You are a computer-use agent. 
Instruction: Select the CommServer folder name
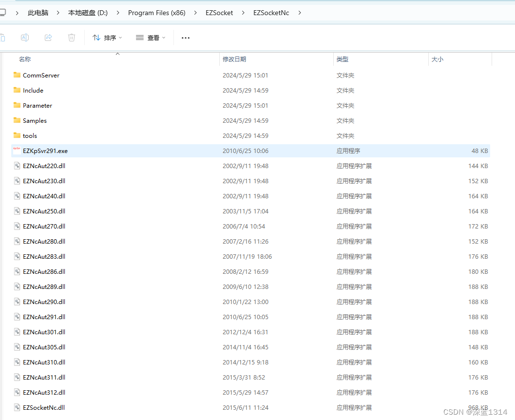tap(41, 75)
